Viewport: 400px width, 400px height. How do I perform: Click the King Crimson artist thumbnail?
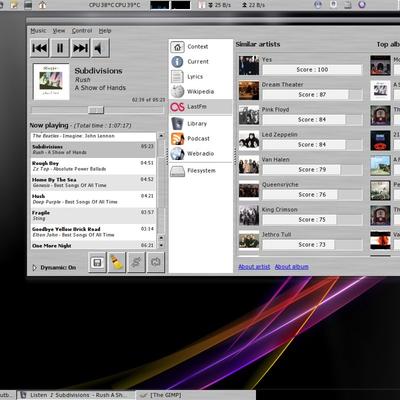pyautogui.click(x=249, y=215)
